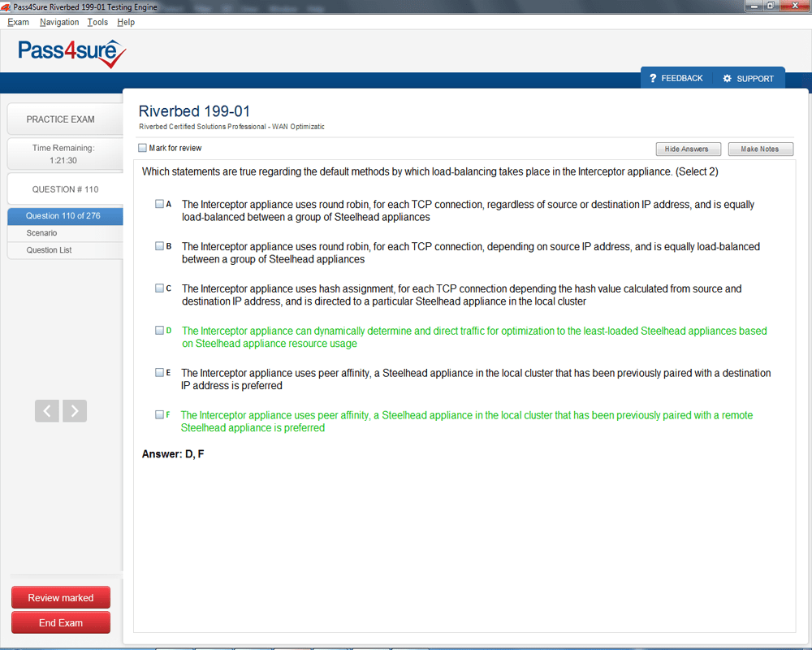Check answer option E checkbox
This screenshot has height=650, width=812.
click(x=159, y=372)
